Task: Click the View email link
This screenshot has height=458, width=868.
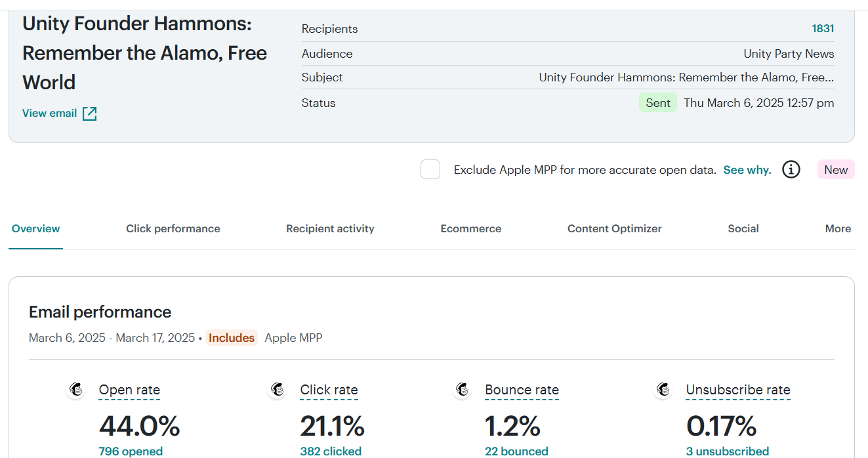Action: coord(50,114)
